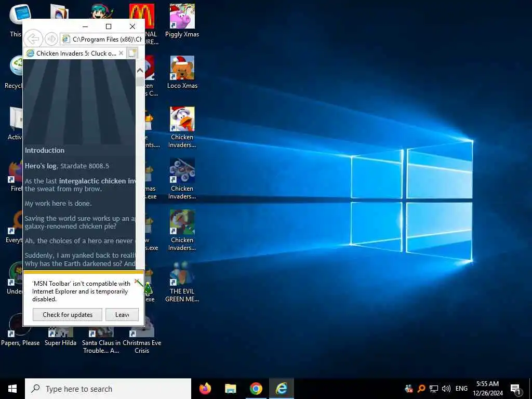
Task: Click the Introduction heading on the page
Action: (45, 150)
